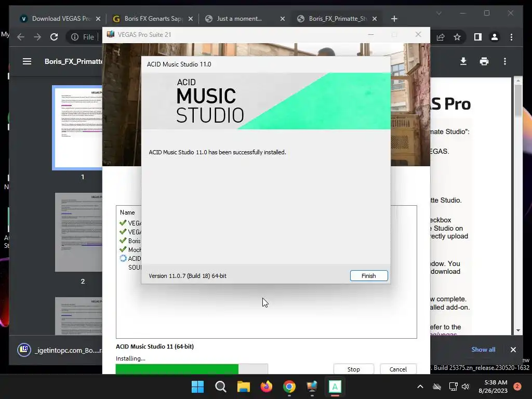Click PDF scrollbar down arrow
Viewport: 532px width, 399px height.
pyautogui.click(x=518, y=330)
